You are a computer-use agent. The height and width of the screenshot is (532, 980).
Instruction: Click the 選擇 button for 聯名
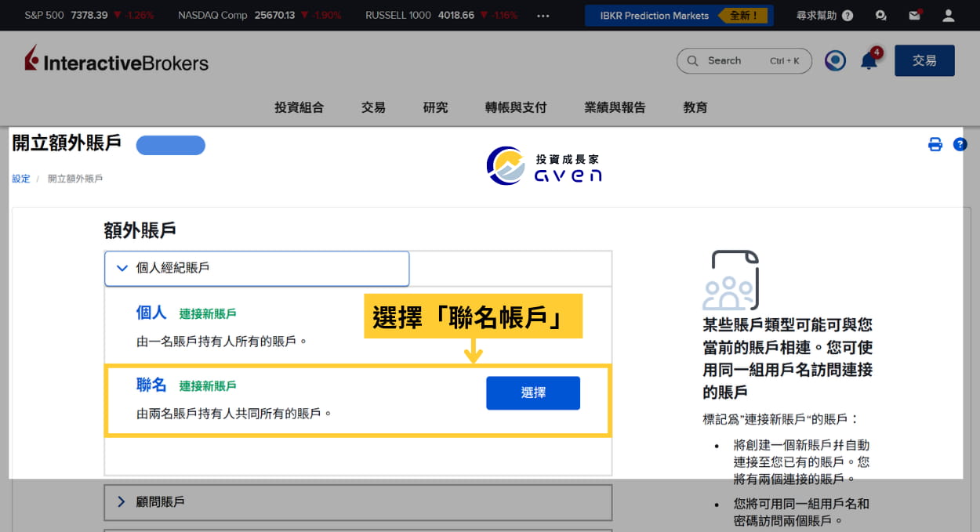point(533,393)
